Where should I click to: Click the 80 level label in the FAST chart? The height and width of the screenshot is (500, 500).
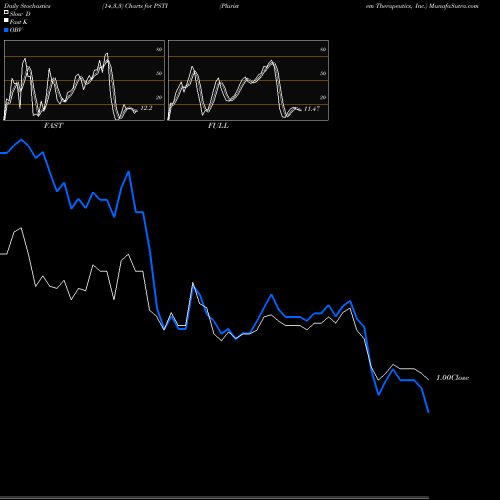tap(159, 49)
